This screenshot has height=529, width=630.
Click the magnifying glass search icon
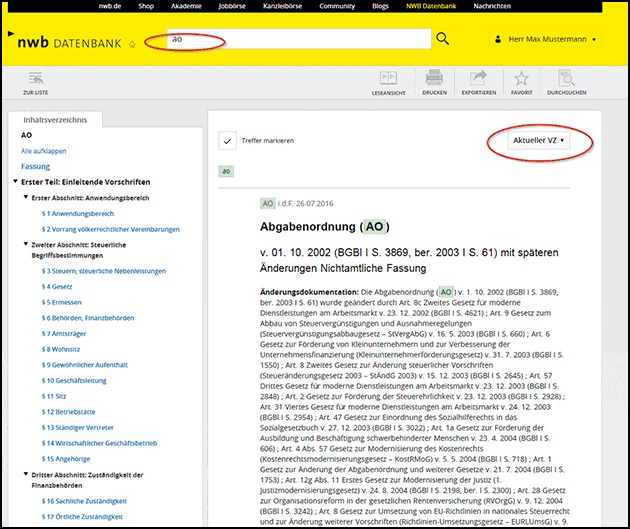[x=444, y=39]
